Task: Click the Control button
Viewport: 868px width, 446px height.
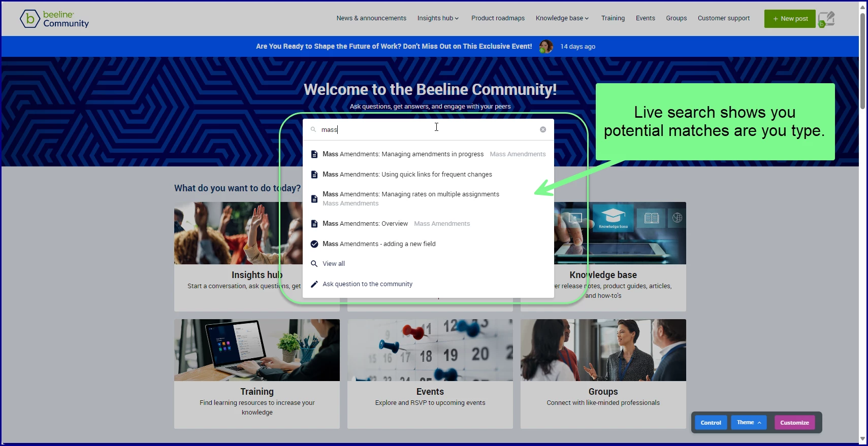Action: (x=711, y=422)
